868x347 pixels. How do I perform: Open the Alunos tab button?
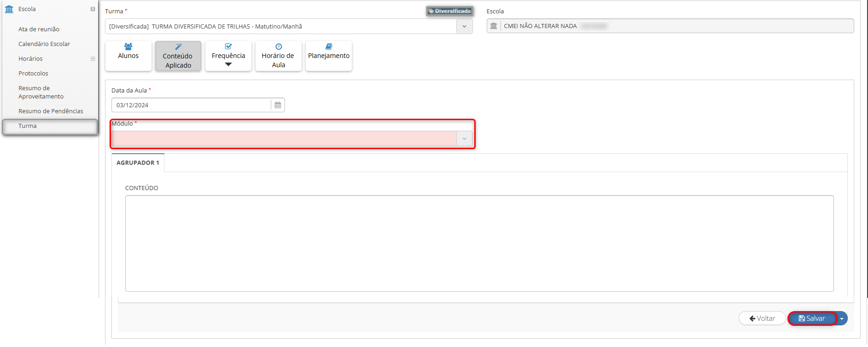128,56
